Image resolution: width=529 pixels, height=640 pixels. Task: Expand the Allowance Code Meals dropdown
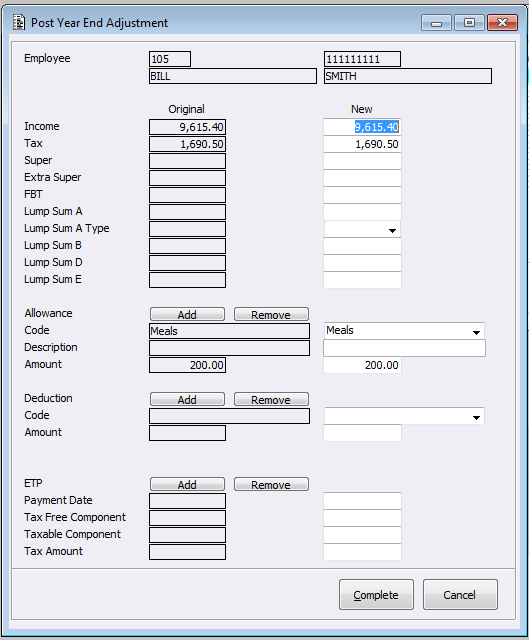pos(476,332)
